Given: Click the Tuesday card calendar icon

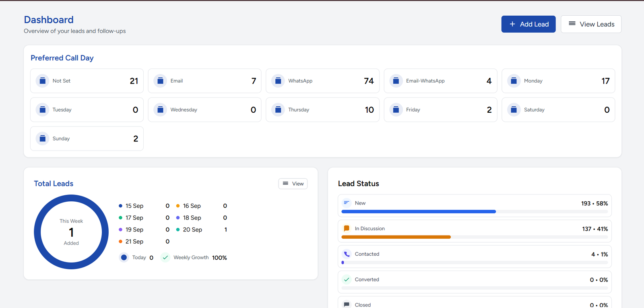Looking at the screenshot, I should coord(43,110).
